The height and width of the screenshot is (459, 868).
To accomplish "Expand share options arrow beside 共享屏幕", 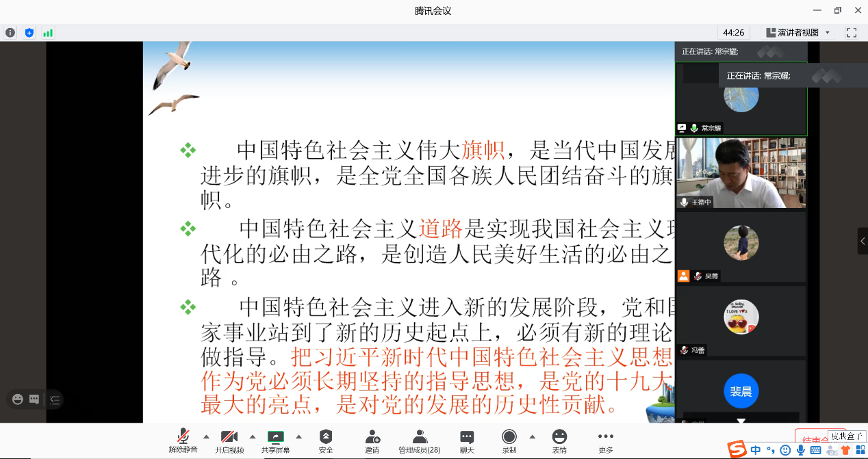I will point(298,436).
